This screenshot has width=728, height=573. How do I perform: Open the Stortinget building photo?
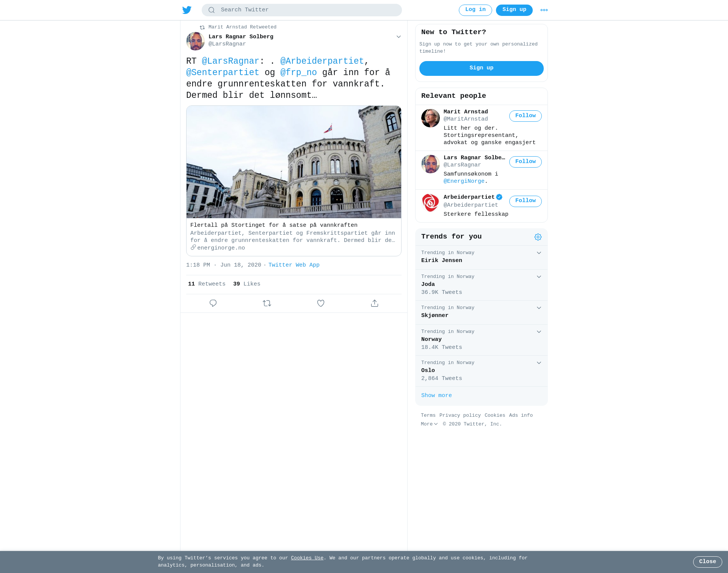pos(294,162)
